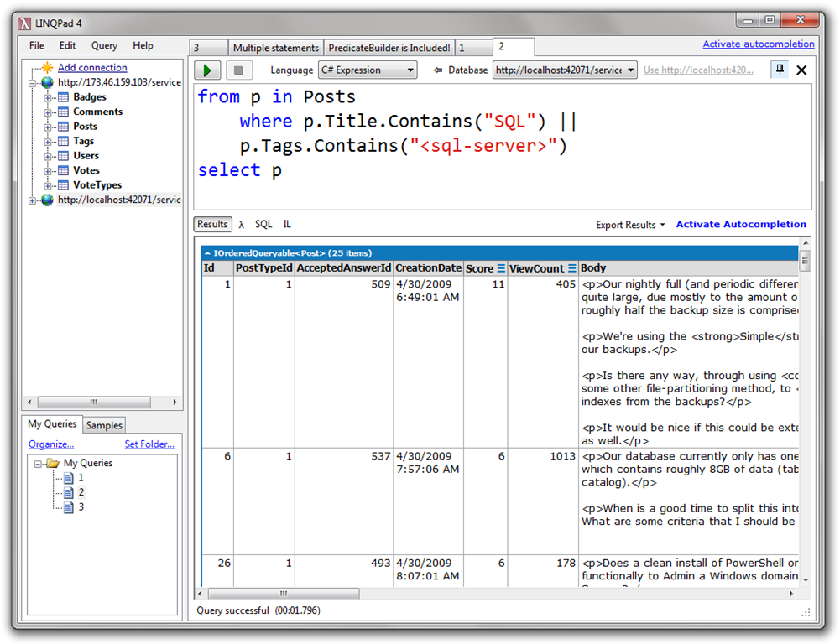The width and height of the screenshot is (840, 644).
Task: Select the Posts table icon in the tree
Action: pyautogui.click(x=64, y=126)
